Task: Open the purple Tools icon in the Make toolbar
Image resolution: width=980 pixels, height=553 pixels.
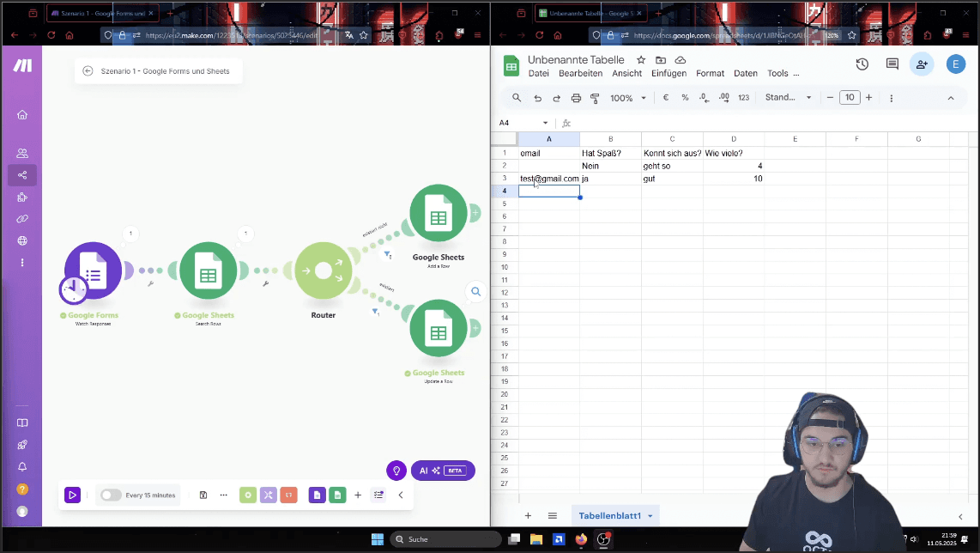Action: pyautogui.click(x=268, y=495)
